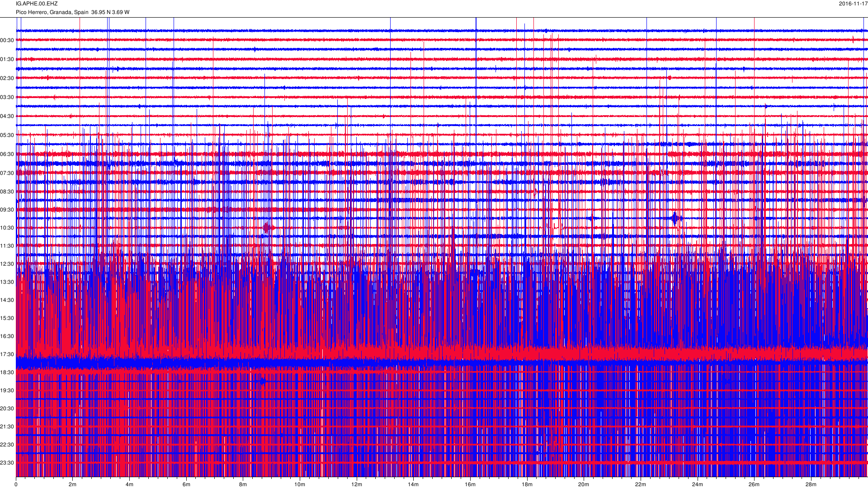This screenshot has width=868, height=488.
Task: Click the 12m x-axis tick label
Action: tap(357, 484)
